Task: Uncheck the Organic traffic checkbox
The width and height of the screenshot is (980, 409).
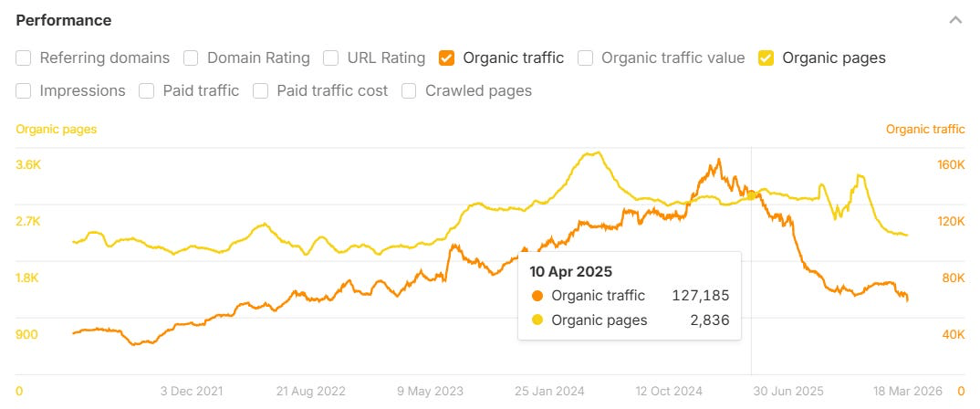Action: click(447, 58)
